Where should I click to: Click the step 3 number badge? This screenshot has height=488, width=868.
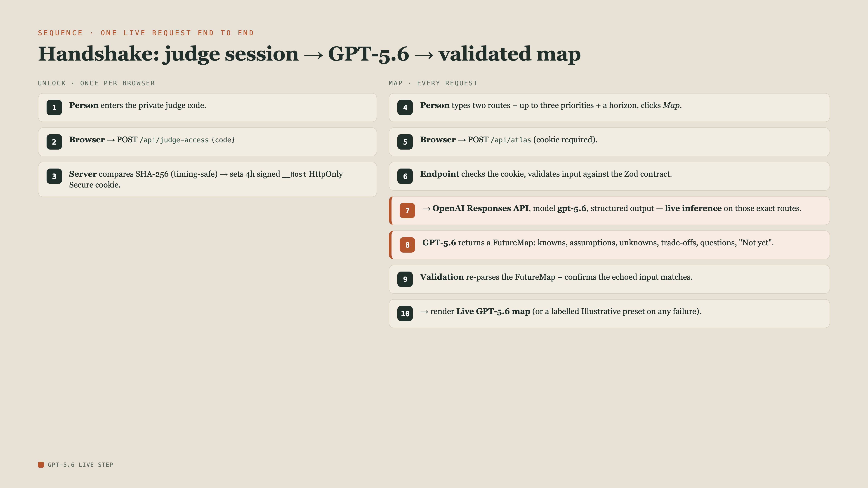coord(54,176)
